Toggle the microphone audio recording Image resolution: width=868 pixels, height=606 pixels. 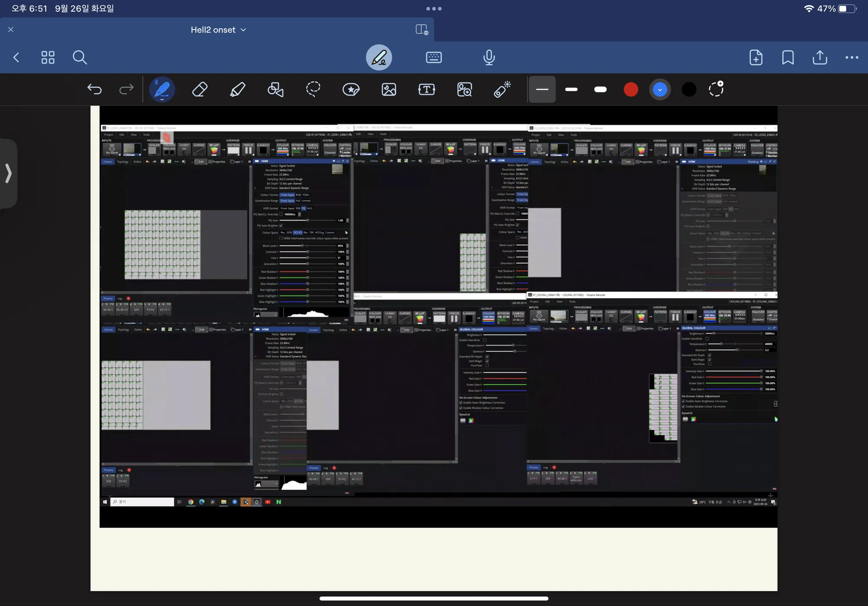[x=489, y=57]
